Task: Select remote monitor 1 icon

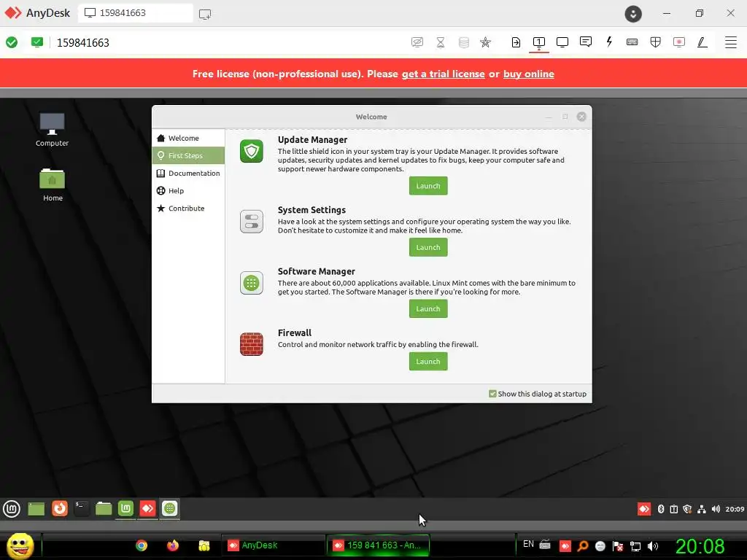Action: [539, 42]
